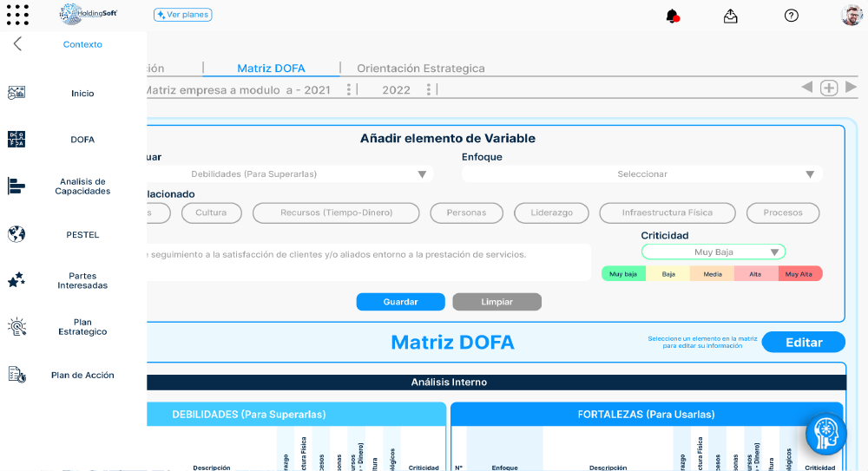Screen dimensions: 868x471
Task: Clear the form with Limpiar
Action: [x=497, y=302]
